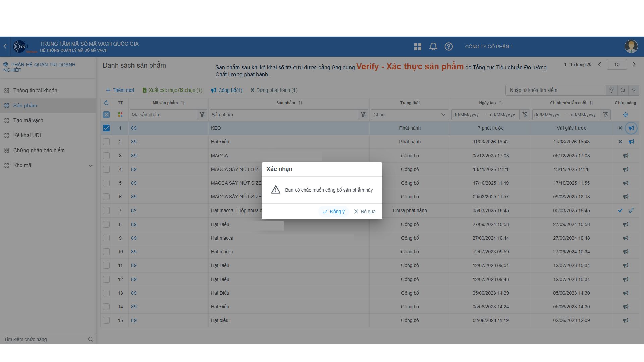Open the apps grid icon in header

pos(418,47)
